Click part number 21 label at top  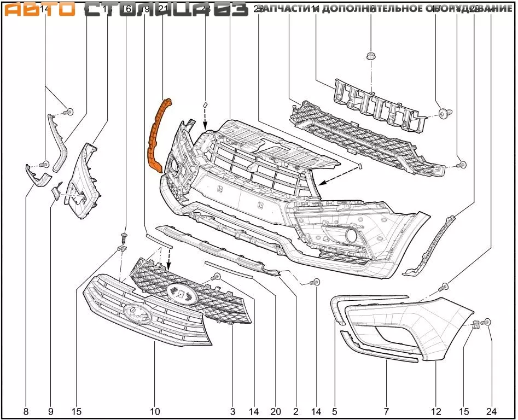(162, 9)
